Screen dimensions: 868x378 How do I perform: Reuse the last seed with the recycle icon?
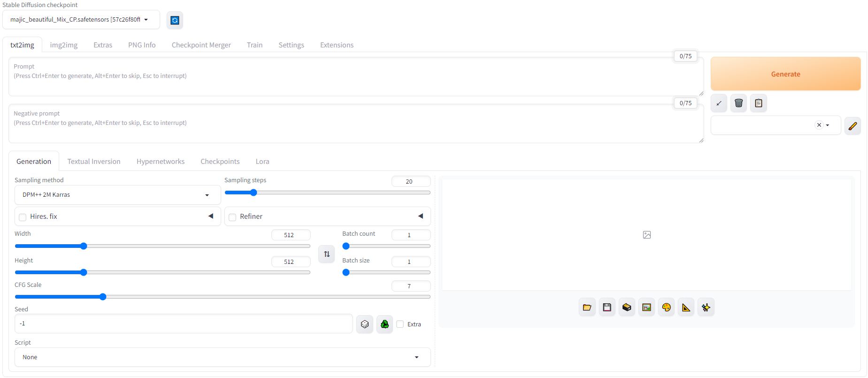[384, 324]
